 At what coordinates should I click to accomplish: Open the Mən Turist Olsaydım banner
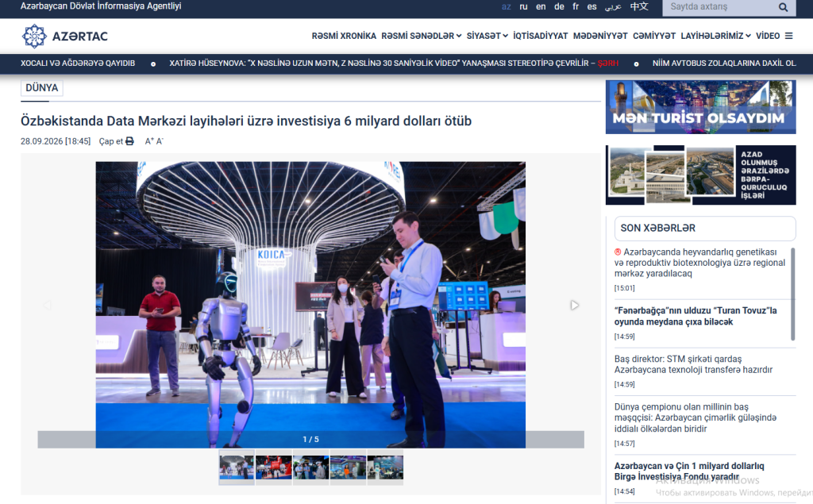700,107
